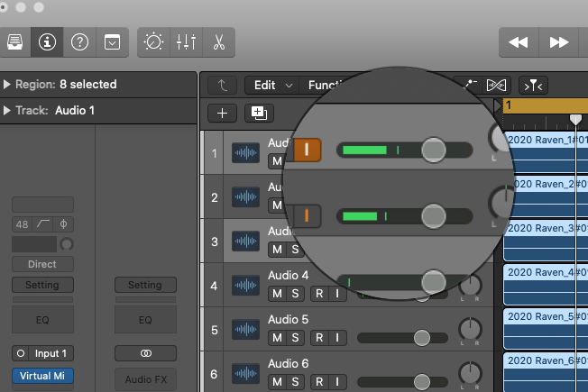Click the Audio 6 pan knob
This screenshot has width=588, height=392.
click(x=470, y=373)
